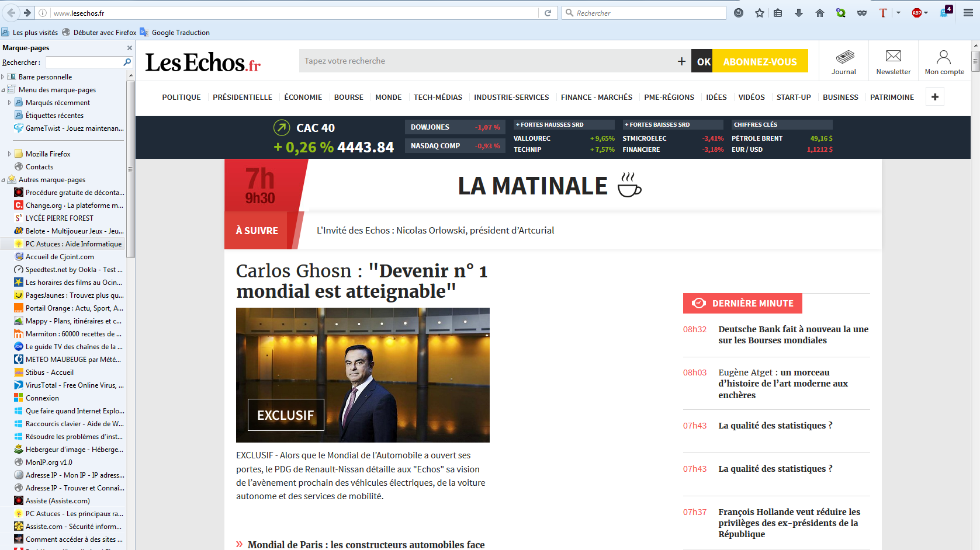Open the plus more-sections button in navigation
Image resolution: width=980 pixels, height=550 pixels.
(935, 97)
